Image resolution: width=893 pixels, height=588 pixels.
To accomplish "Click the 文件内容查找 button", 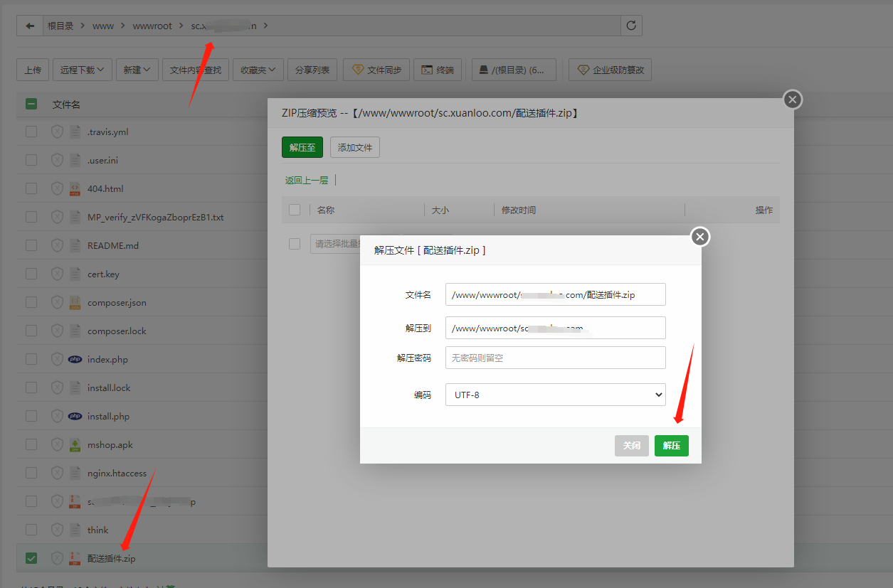I will point(196,70).
